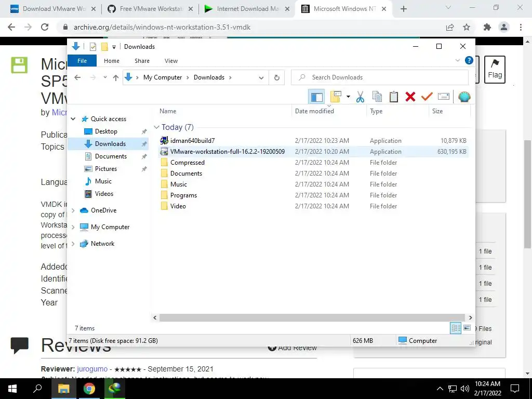
Task: Open address bar history dropdown
Action: (261, 78)
